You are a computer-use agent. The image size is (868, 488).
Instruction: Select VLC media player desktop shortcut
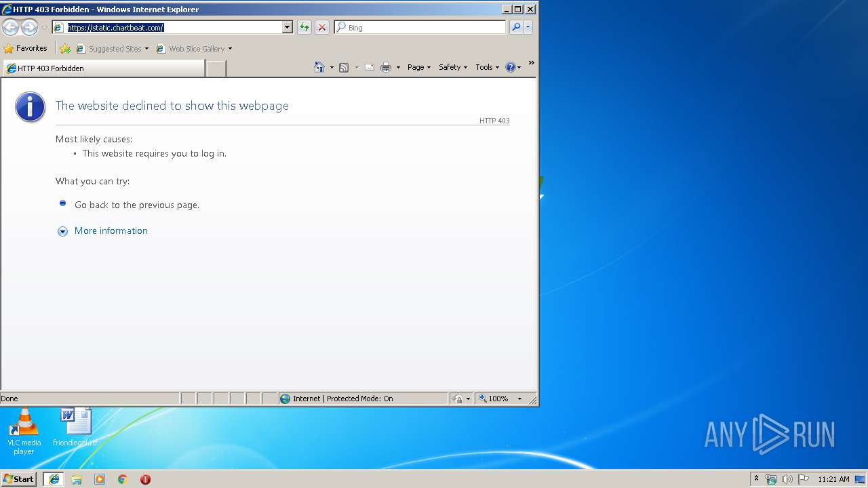(x=24, y=432)
